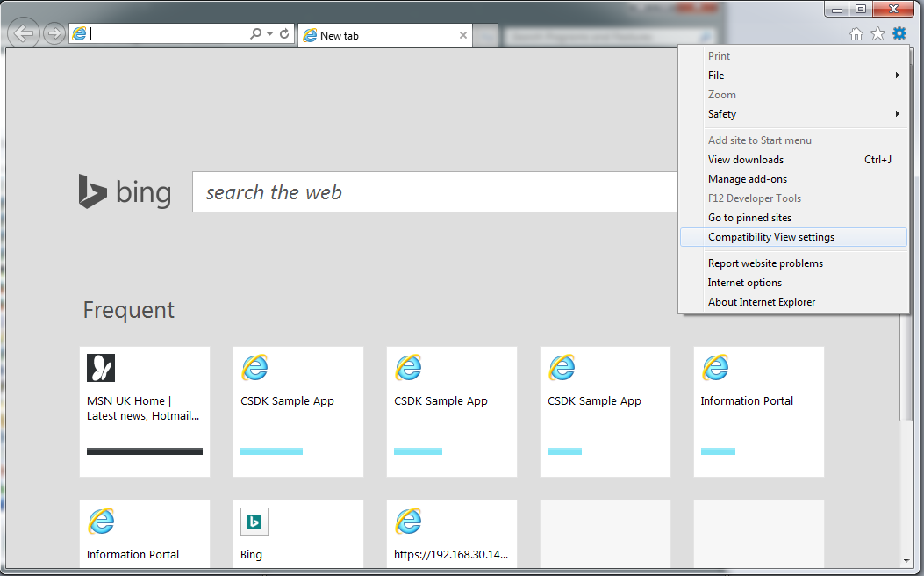Open the https://192.168.30.14... tile
Viewport: 924px width, 576px height.
452,534
